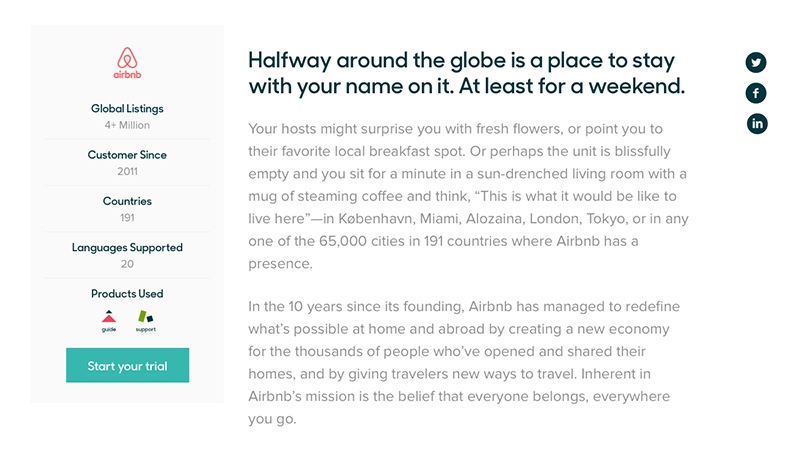Click the paragraph starting 'Your hosts might'
The width and height of the screenshot is (800, 467).
point(468,196)
